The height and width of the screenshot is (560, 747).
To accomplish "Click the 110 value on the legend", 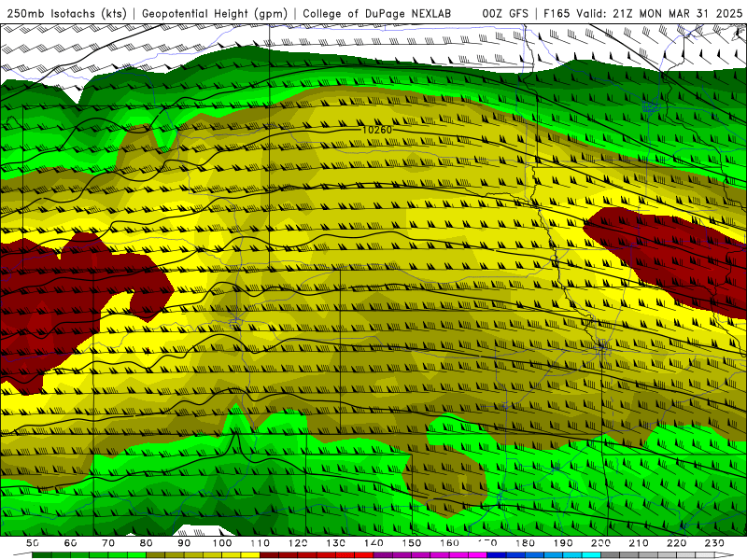I will pyautogui.click(x=260, y=543).
